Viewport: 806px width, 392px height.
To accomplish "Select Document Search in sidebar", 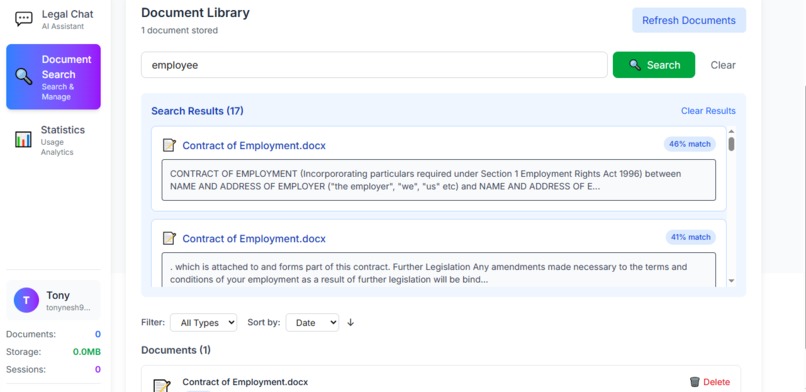I will click(x=53, y=77).
